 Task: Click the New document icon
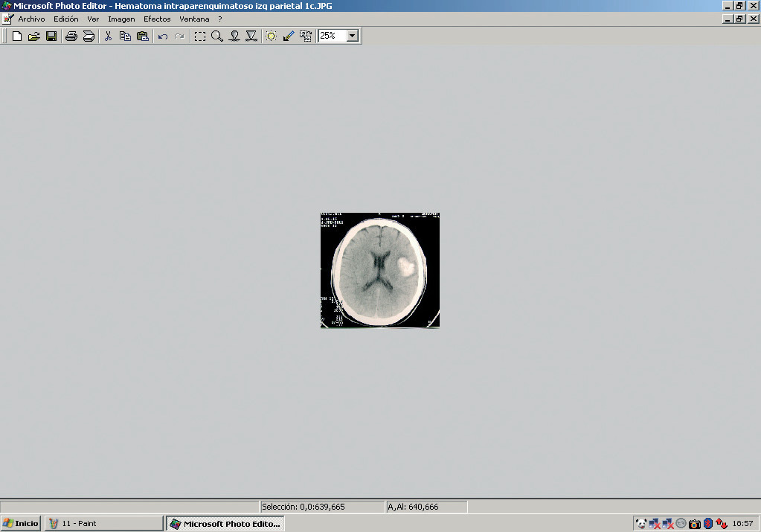coord(17,36)
